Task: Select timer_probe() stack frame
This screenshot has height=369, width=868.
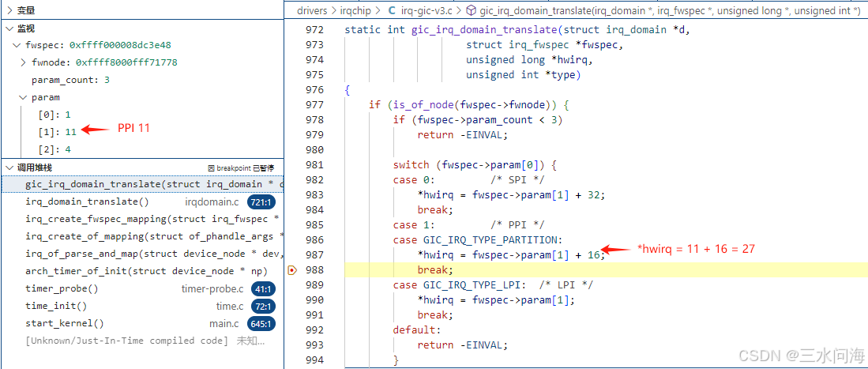Action: [142, 288]
